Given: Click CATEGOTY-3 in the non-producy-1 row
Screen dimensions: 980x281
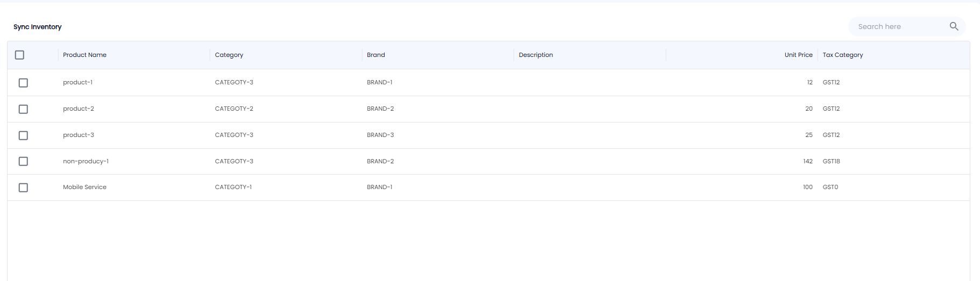Looking at the screenshot, I should (234, 161).
